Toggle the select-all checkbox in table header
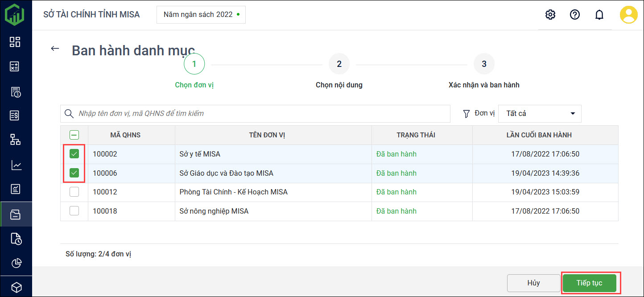This screenshot has width=644, height=297. pos(74,135)
